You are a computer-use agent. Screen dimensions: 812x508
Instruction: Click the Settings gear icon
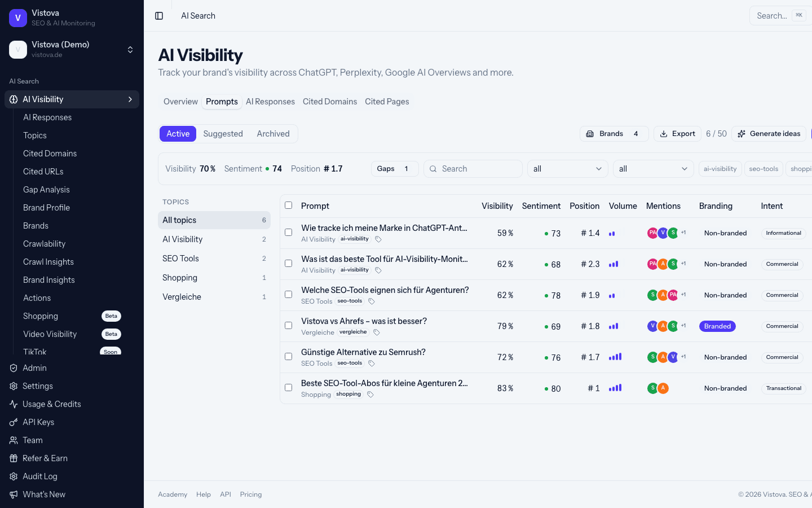pyautogui.click(x=14, y=386)
